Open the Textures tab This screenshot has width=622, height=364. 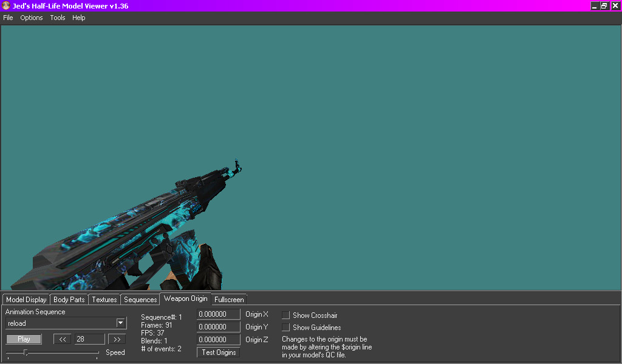pyautogui.click(x=104, y=299)
